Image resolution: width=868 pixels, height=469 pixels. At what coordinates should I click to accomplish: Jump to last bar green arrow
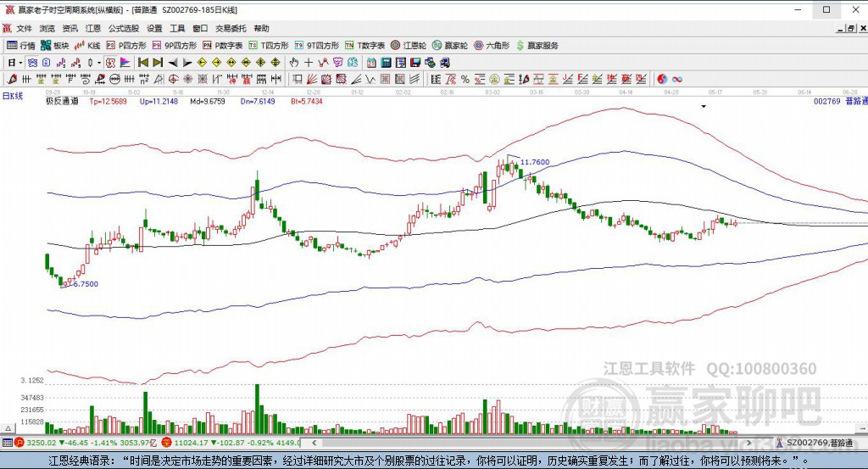pyautogui.click(x=158, y=63)
